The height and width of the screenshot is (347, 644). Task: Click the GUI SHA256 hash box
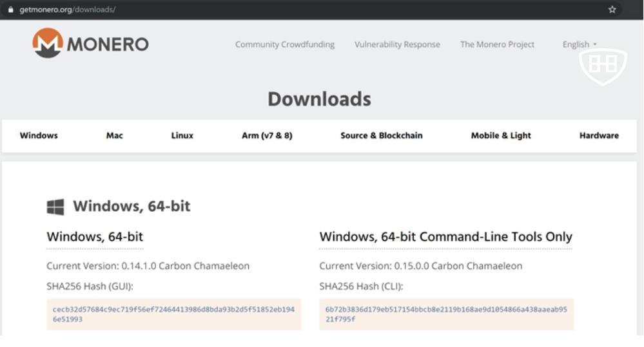(x=173, y=314)
